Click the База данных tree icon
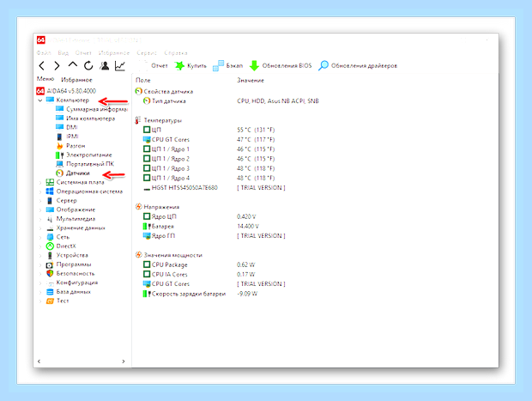The width and height of the screenshot is (532, 401). [50, 292]
